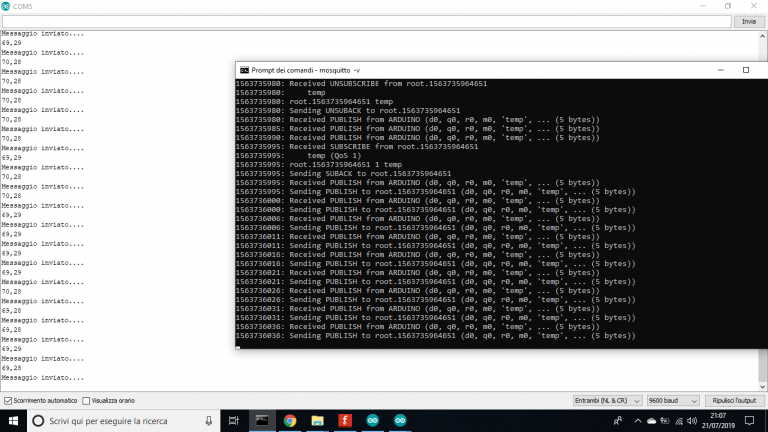Switch to Command Prompt in the taskbar
Screen dimensions: 768x432
coord(263,421)
